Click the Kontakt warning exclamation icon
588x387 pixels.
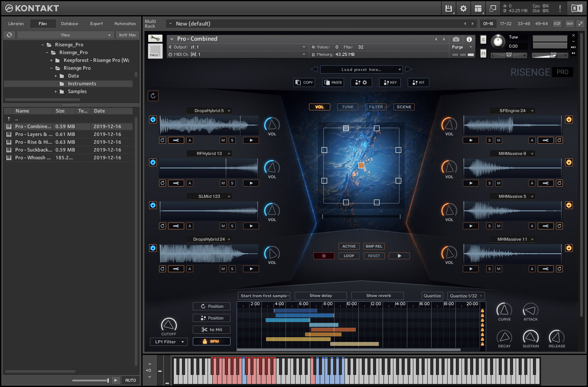[560, 8]
